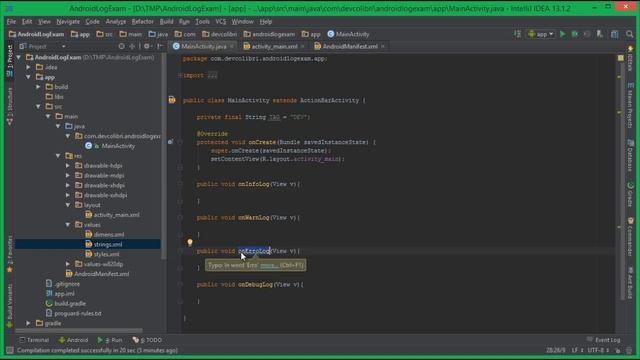Open the File menu

(x=11, y=22)
